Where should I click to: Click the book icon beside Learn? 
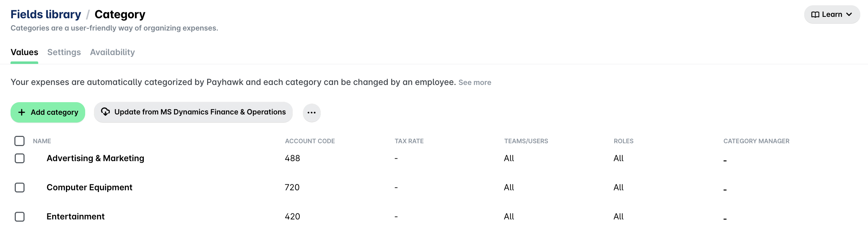815,15
